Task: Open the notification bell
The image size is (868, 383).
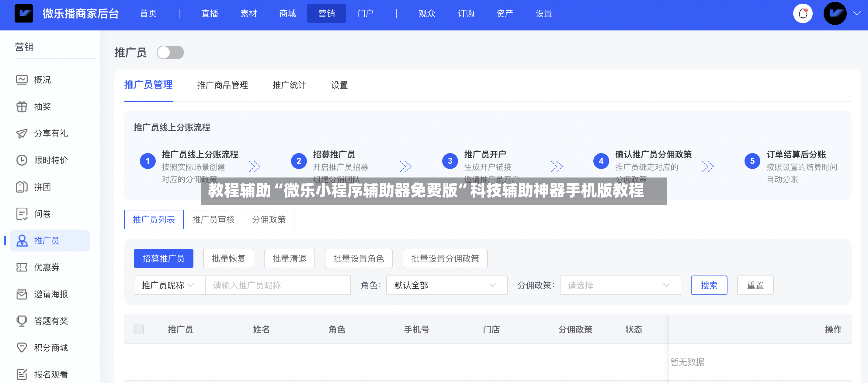Action: 803,14
